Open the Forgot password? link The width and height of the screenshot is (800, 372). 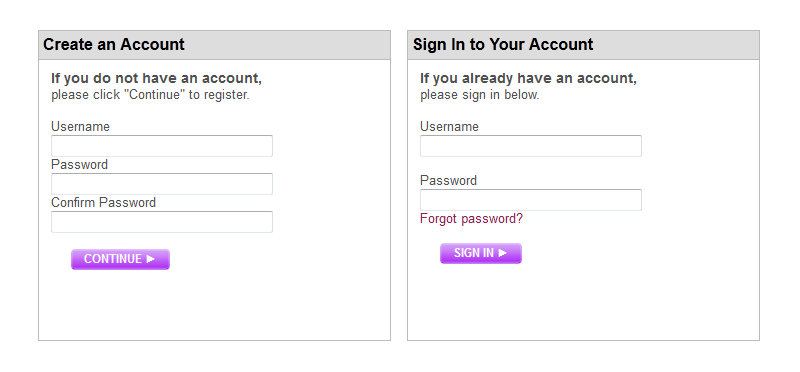click(471, 218)
